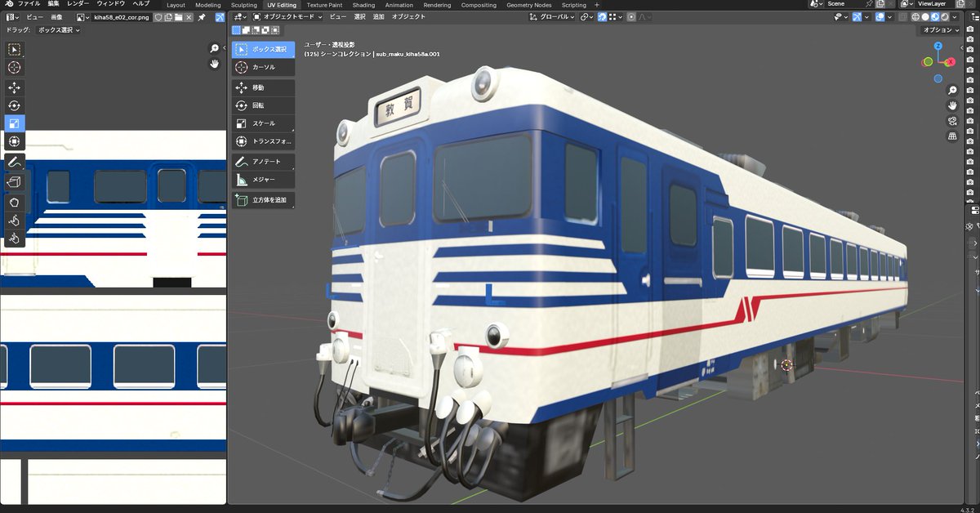Open the レンダー menu

[78, 4]
